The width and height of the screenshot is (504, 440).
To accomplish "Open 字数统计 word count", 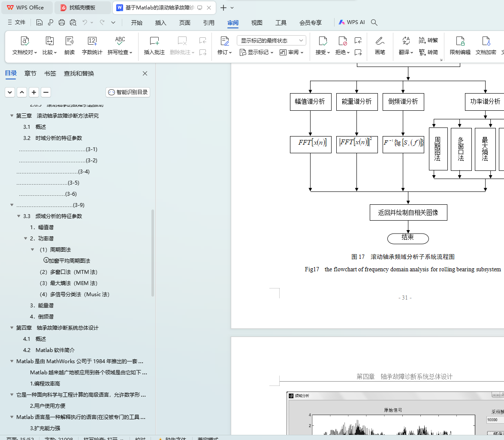I will 92,46.
